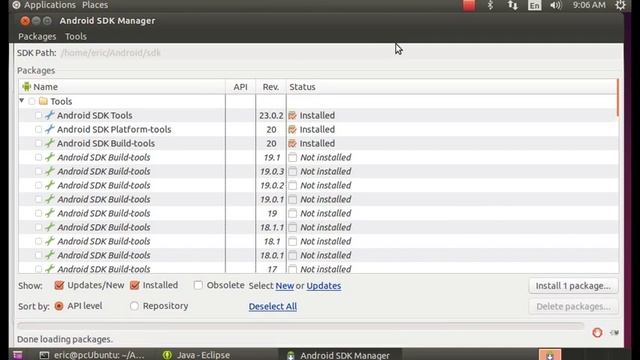Click the Name column header

click(x=122, y=87)
